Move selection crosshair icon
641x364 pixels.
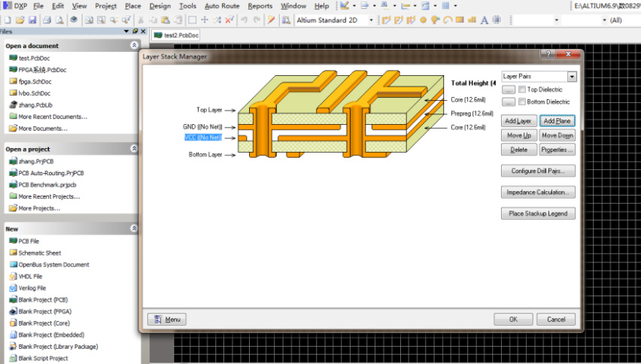[x=205, y=20]
